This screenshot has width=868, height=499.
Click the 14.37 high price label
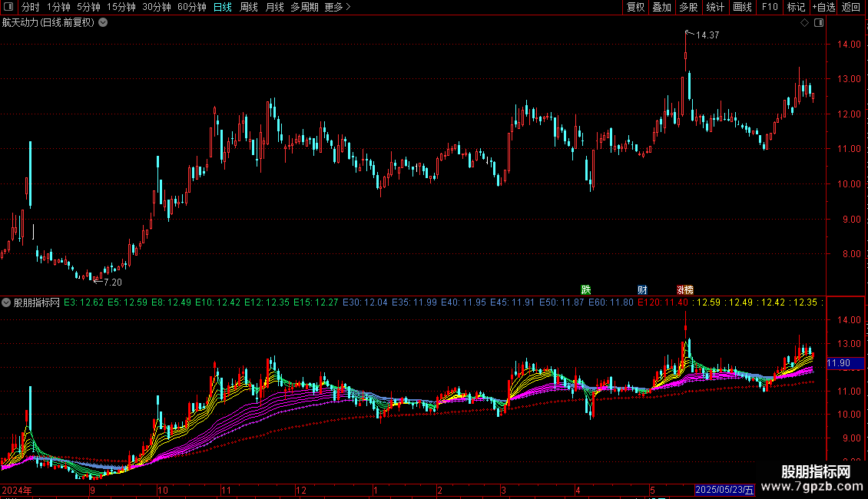click(x=707, y=35)
